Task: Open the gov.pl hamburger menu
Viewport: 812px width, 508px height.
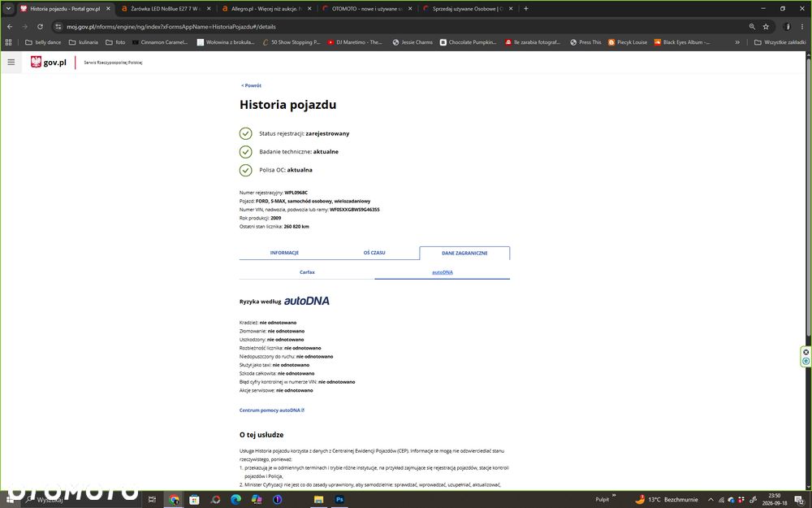Action: click(x=11, y=63)
